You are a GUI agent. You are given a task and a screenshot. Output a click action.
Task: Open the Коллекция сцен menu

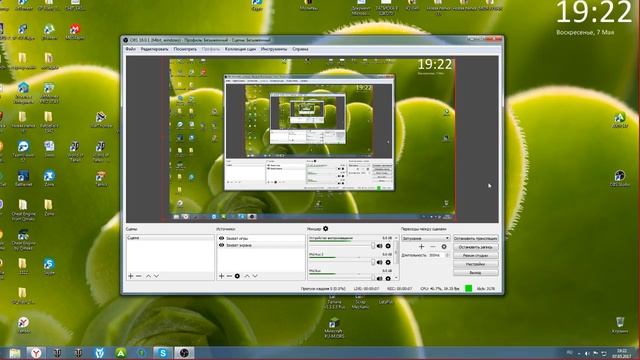(x=240, y=49)
